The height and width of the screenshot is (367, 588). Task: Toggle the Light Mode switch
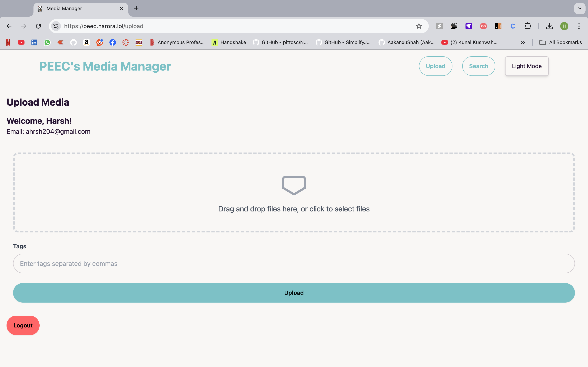pos(527,66)
